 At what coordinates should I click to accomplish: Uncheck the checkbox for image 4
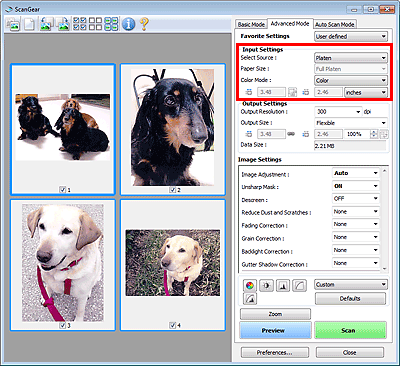click(173, 325)
